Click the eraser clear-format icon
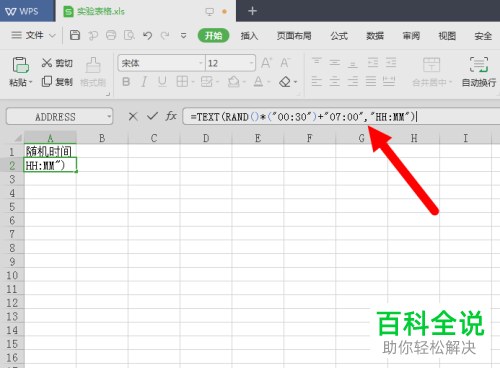Screen dimensions: 500x368 tap(285, 81)
